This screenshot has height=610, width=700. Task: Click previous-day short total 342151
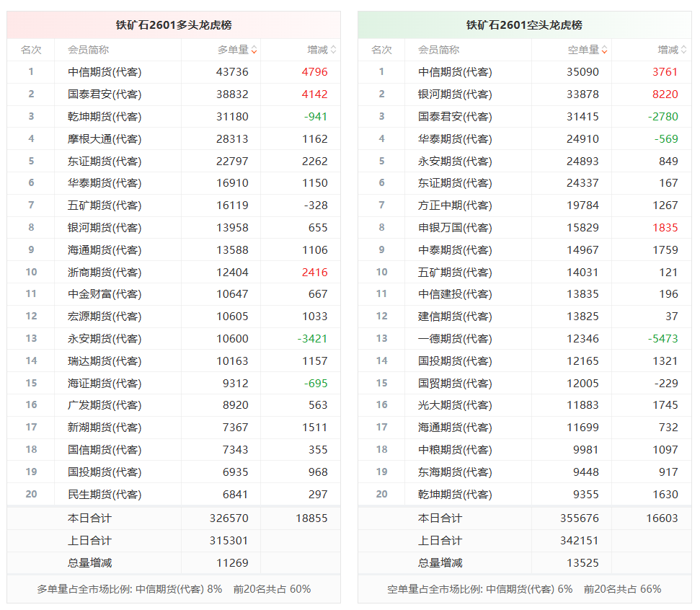point(580,541)
